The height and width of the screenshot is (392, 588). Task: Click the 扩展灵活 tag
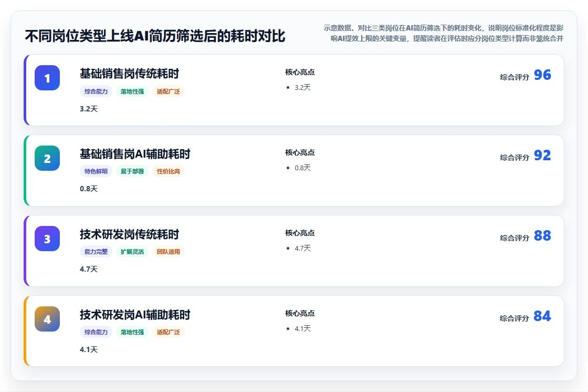click(132, 252)
